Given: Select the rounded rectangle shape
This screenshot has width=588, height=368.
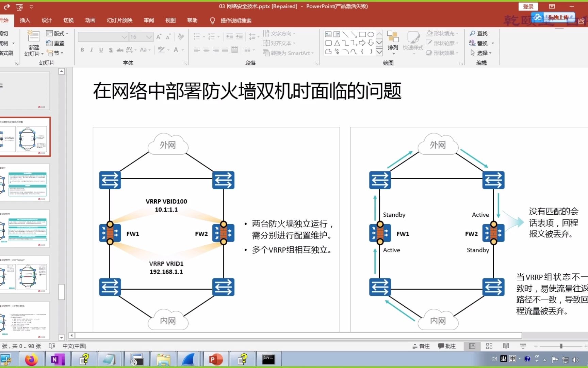Looking at the screenshot, I should tap(328, 43).
